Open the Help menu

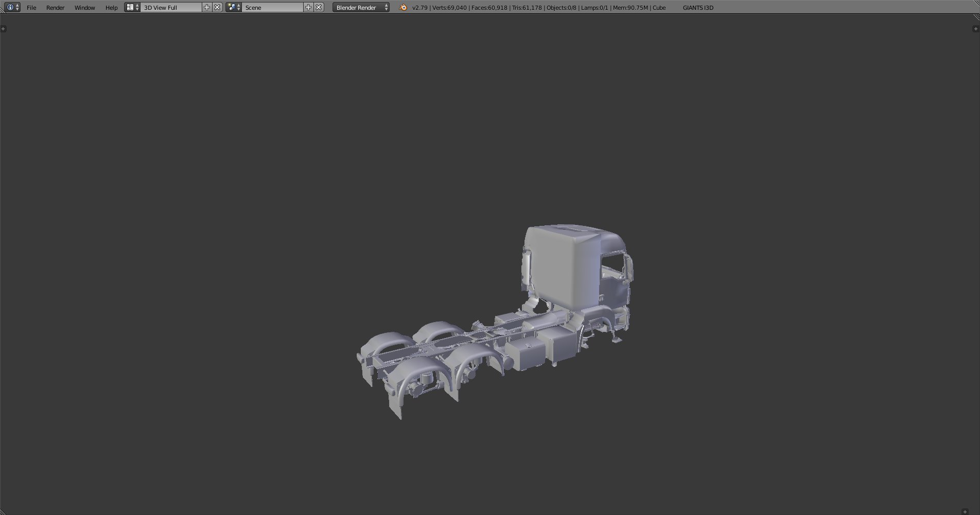tap(111, 8)
